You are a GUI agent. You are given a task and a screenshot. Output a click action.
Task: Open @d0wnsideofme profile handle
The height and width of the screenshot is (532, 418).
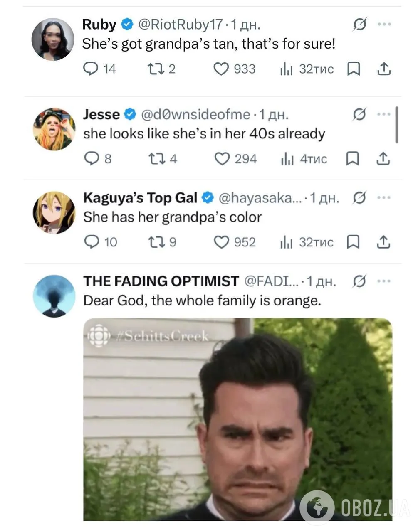196,114
